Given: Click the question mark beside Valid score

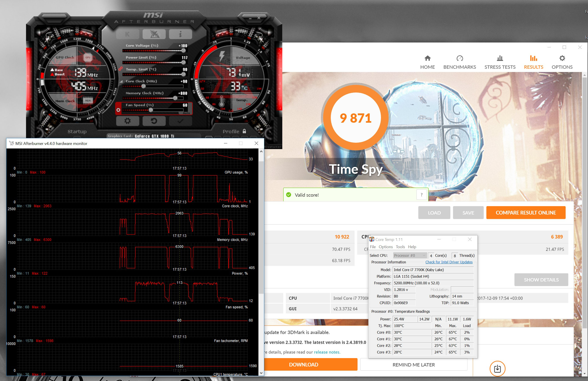Looking at the screenshot, I should coord(422,195).
